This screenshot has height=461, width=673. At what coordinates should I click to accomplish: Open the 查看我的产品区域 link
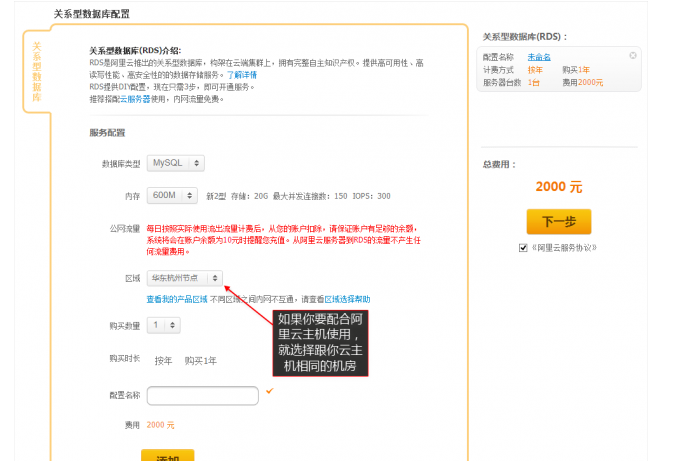click(177, 299)
